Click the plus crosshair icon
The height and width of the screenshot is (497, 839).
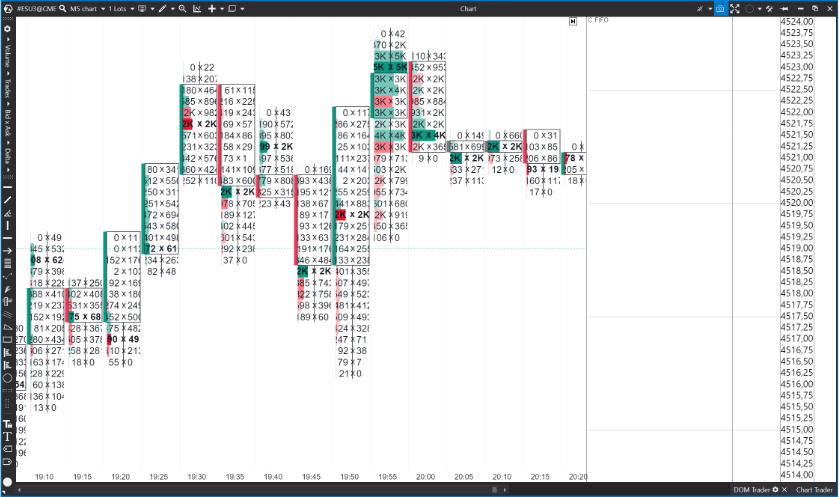click(212, 9)
